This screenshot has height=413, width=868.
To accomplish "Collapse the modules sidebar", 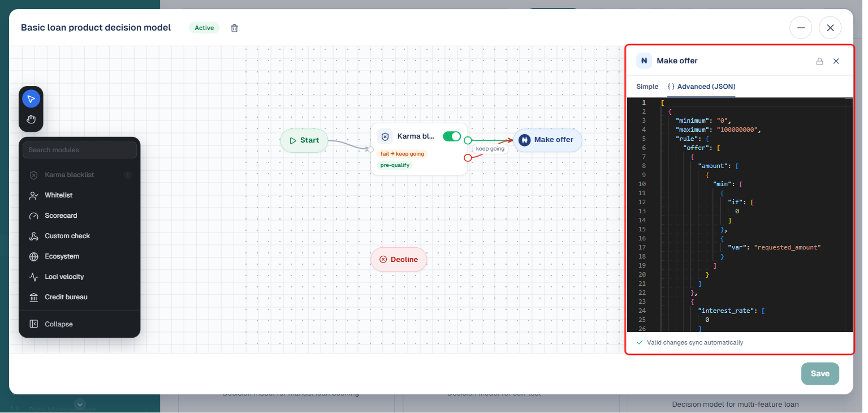I will [x=80, y=324].
